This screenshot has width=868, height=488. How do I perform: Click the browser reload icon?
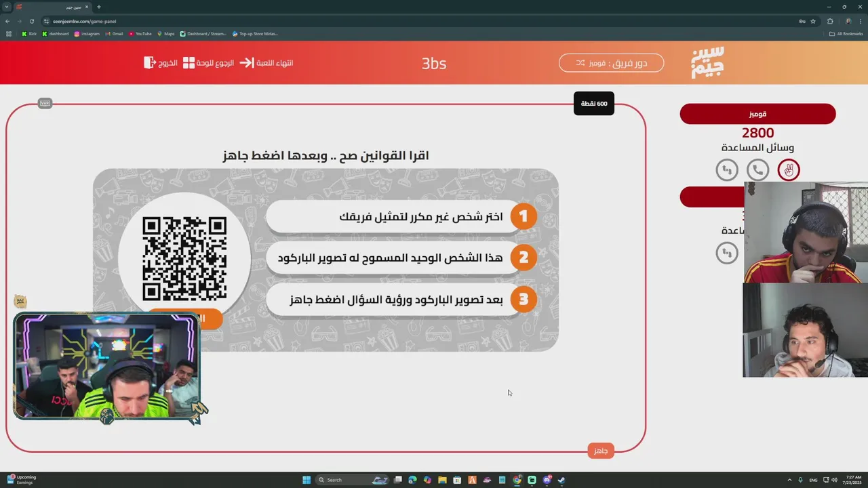pos(31,21)
